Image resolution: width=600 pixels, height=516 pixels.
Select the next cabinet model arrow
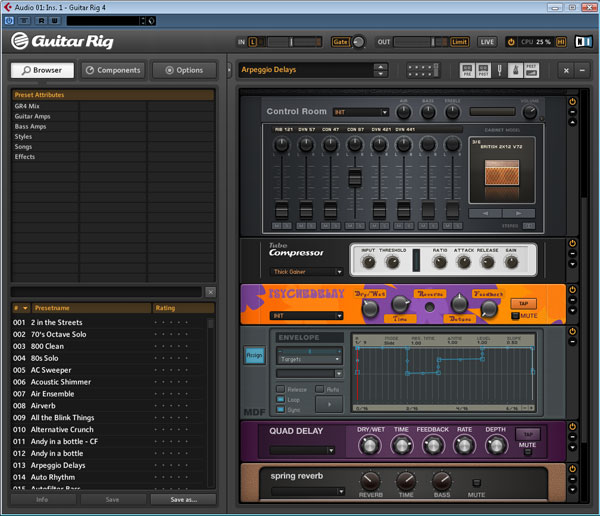pyautogui.click(x=518, y=213)
